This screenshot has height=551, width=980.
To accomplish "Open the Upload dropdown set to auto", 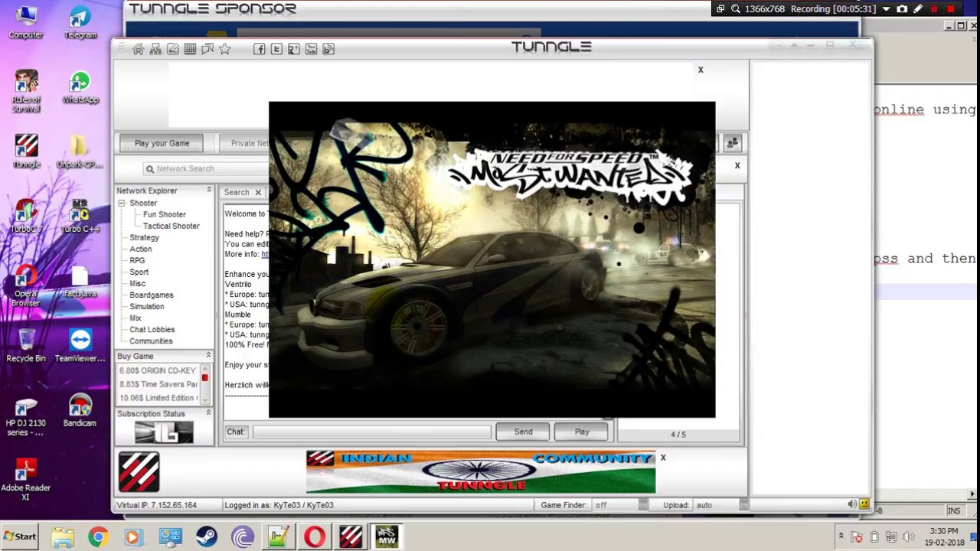I will 743,505.
